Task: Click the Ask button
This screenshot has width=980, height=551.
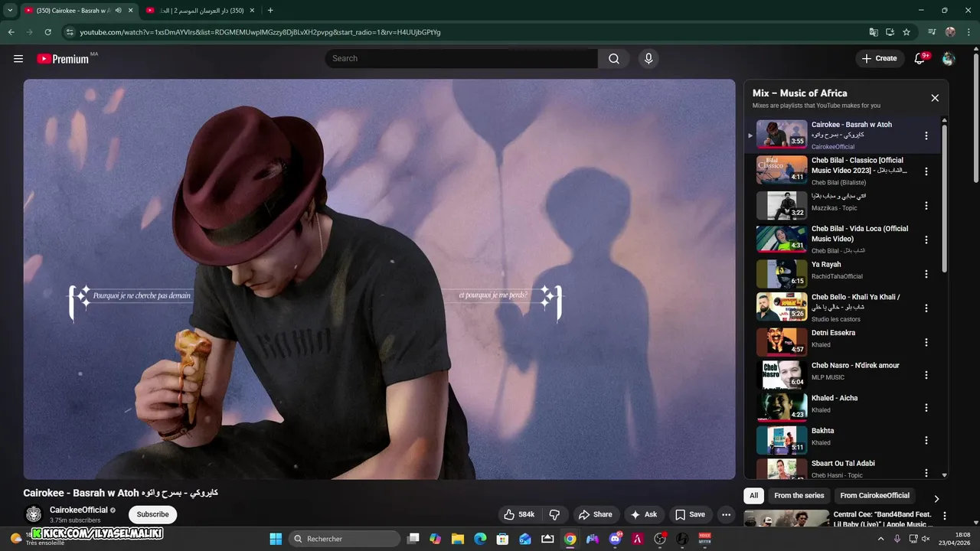Action: [644, 514]
